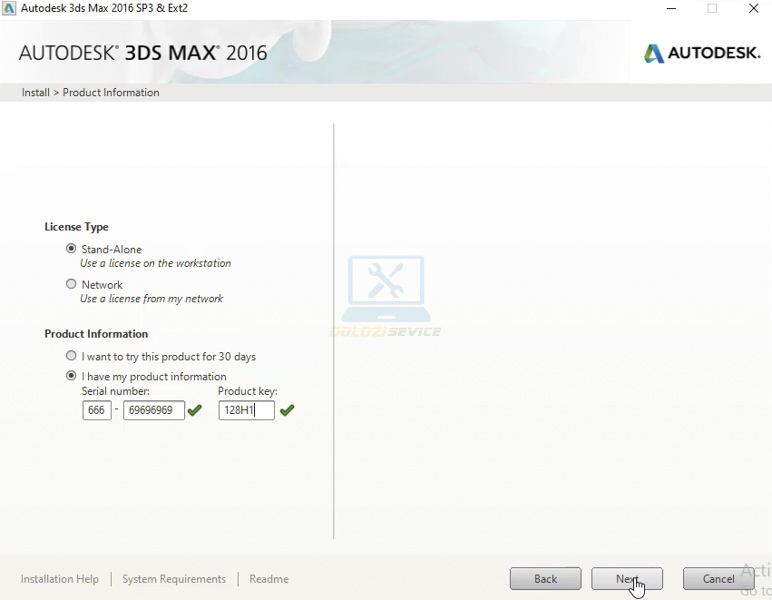Screen dimensions: 772x600
Task: Choose the Network license option
Action: pos(71,284)
